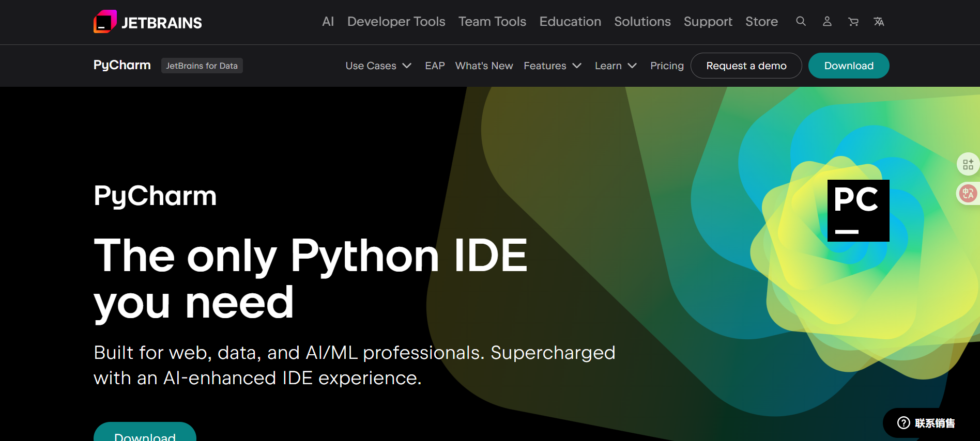
Task: Click the floating grid widget icon
Action: click(x=968, y=164)
